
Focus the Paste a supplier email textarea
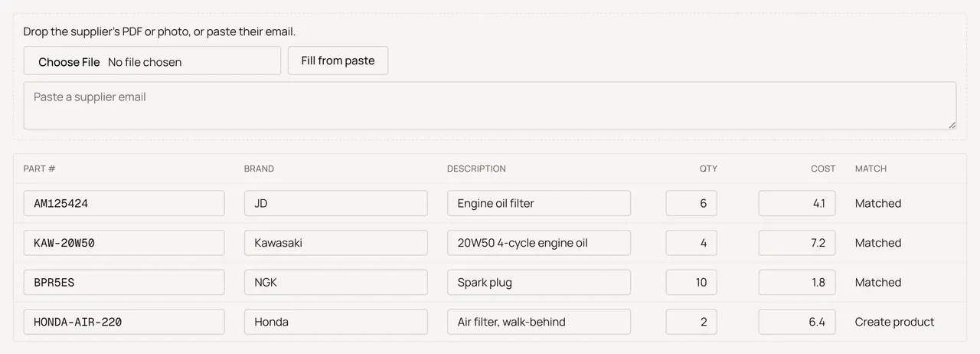tap(490, 106)
